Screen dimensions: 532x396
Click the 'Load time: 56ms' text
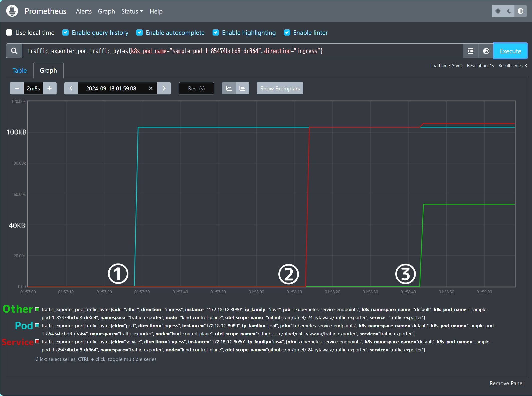[446, 66]
